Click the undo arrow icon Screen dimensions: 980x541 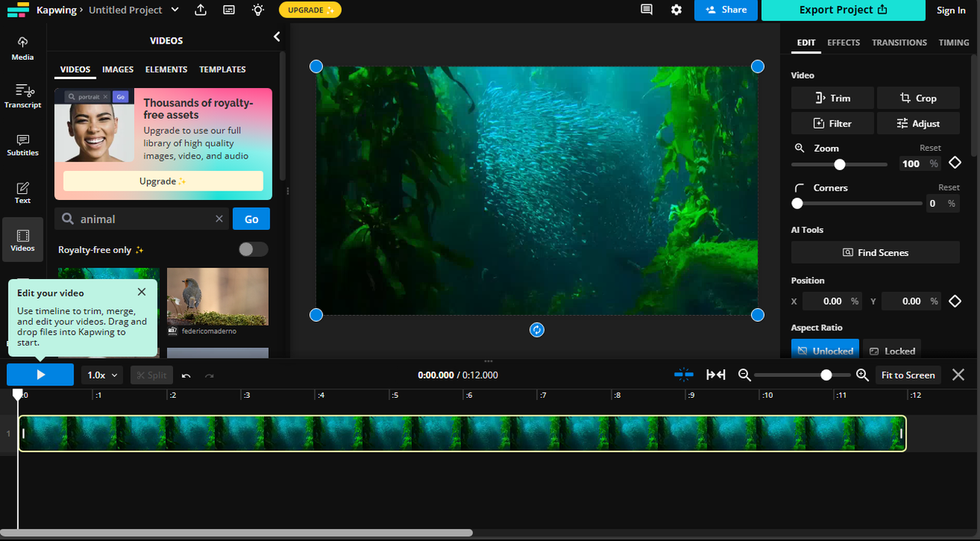186,375
